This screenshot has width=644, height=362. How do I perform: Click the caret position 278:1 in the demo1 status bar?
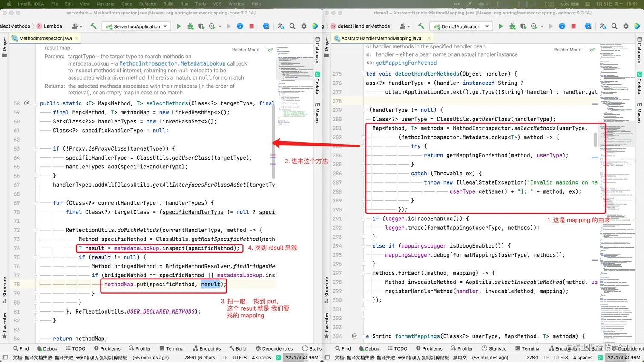point(532,358)
